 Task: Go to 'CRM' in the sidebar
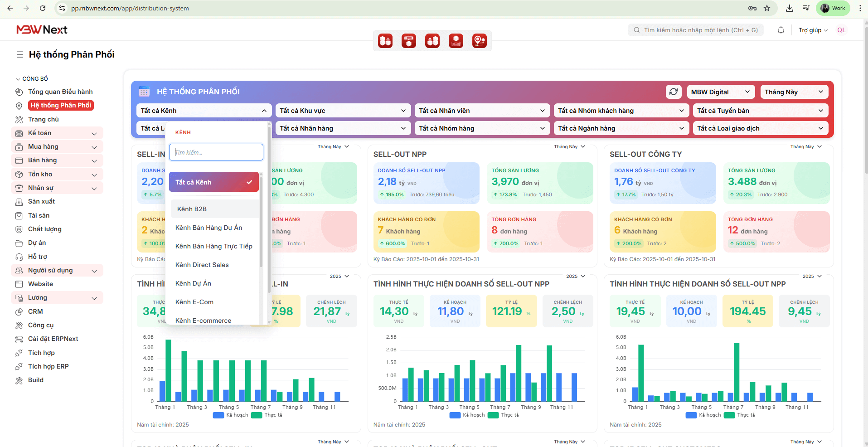coord(35,311)
